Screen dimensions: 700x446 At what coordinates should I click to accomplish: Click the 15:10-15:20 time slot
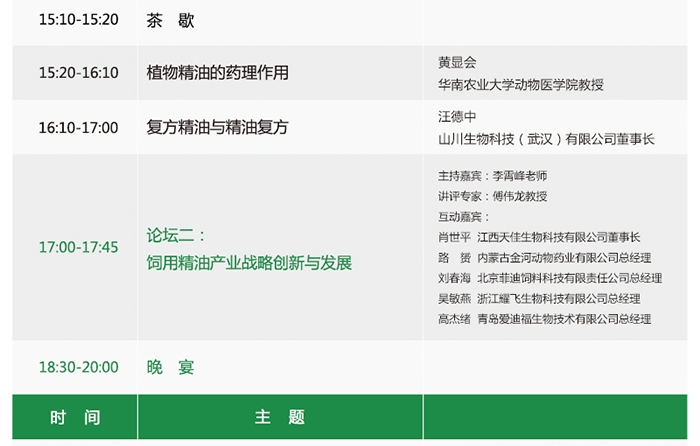pos(78,19)
